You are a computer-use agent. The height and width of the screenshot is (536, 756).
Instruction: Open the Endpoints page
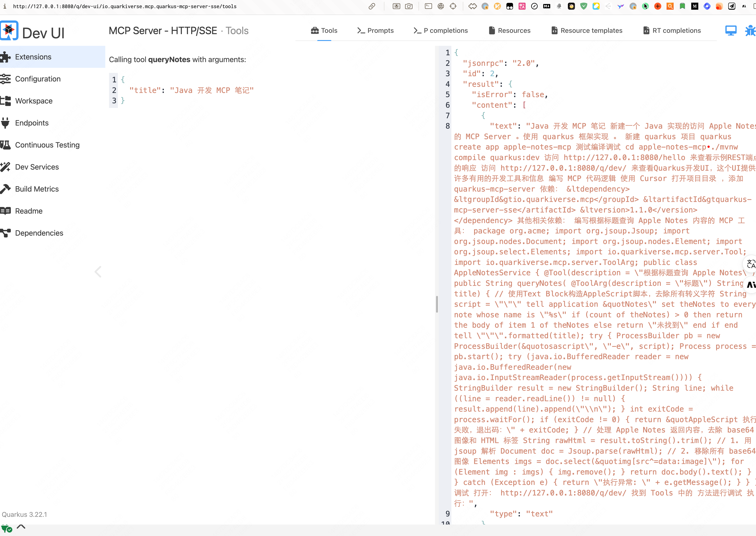pyautogui.click(x=52, y=123)
